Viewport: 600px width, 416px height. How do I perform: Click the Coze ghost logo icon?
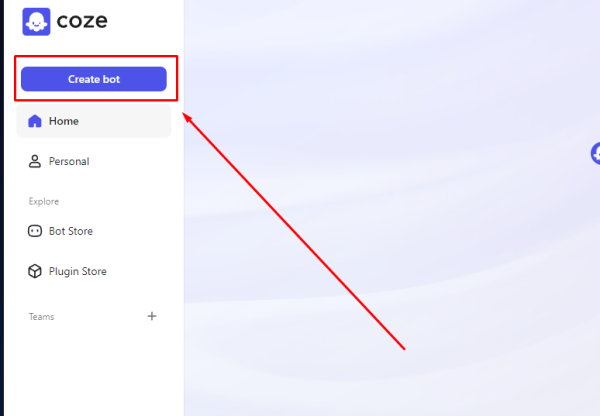36,21
